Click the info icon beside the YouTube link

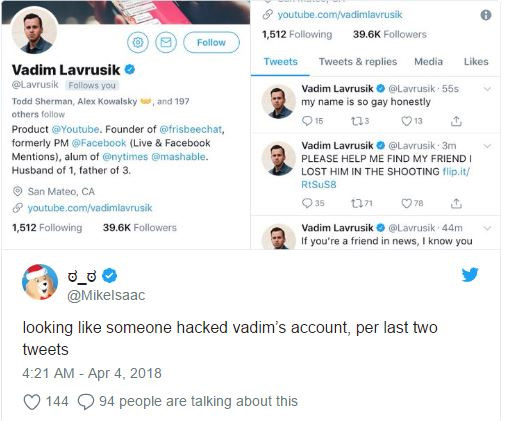point(486,15)
